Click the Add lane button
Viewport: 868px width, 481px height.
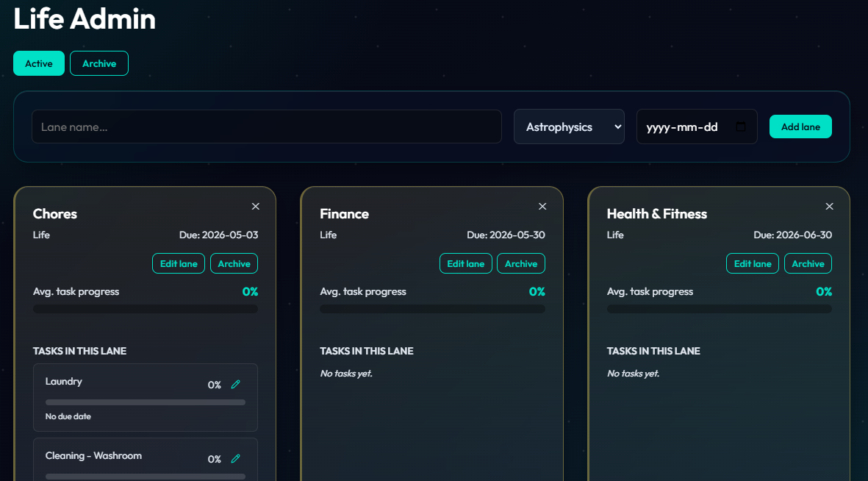[800, 127]
